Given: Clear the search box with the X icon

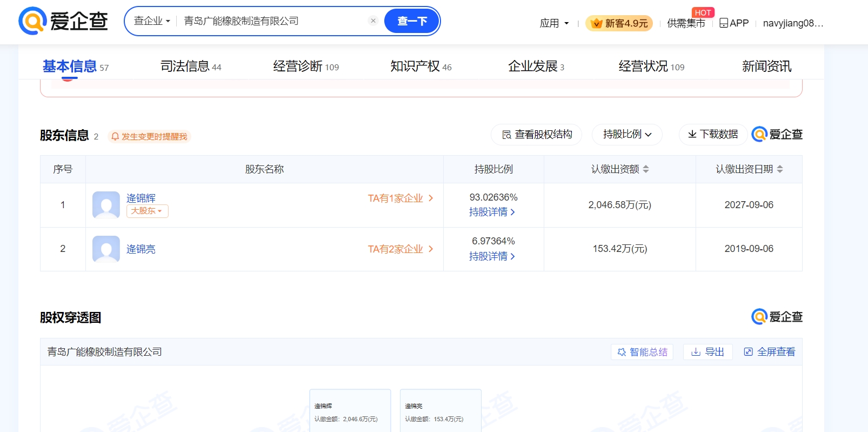Looking at the screenshot, I should [373, 21].
